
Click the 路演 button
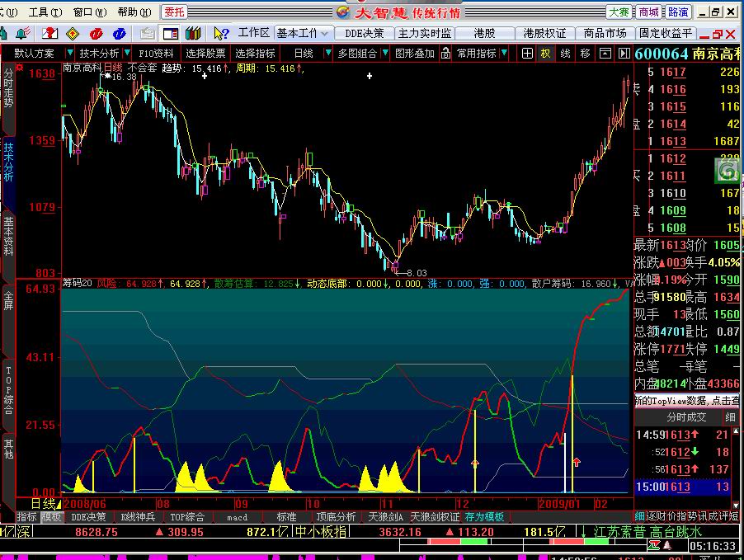pos(678,12)
